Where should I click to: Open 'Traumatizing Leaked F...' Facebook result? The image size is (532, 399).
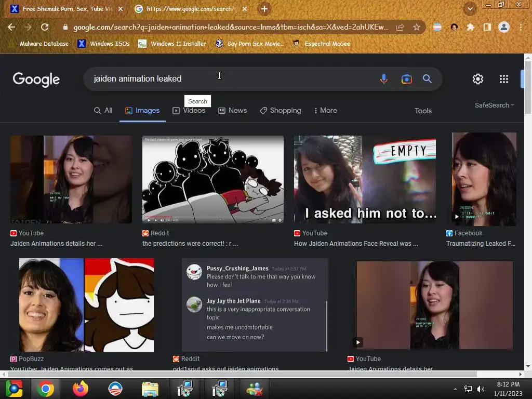coord(481,244)
